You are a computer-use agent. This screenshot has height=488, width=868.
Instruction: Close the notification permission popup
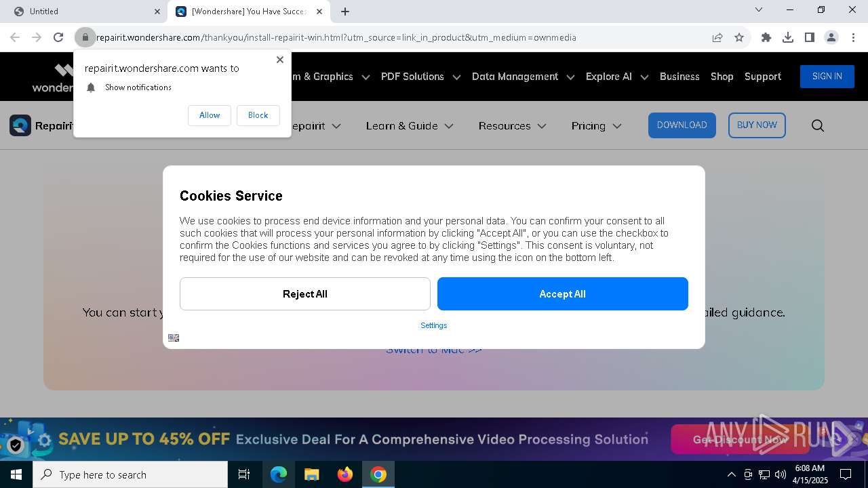pyautogui.click(x=280, y=60)
